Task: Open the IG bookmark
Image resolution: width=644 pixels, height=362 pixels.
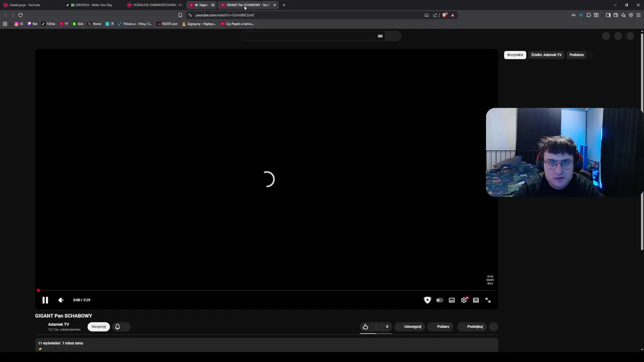Action: pyautogui.click(x=19, y=24)
